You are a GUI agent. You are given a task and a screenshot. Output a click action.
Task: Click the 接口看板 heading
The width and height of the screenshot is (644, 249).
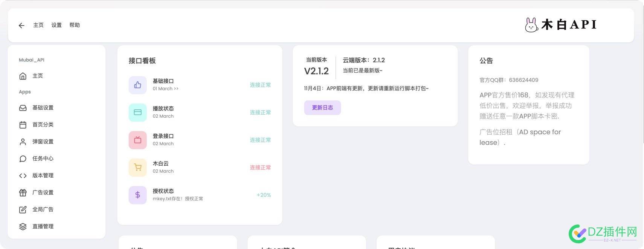pyautogui.click(x=142, y=61)
